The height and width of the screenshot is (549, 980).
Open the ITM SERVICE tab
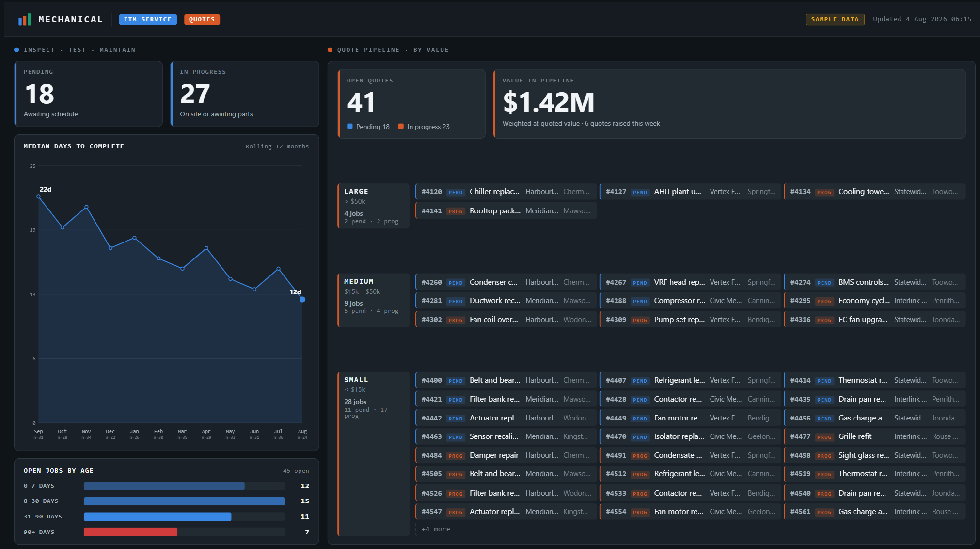tap(148, 19)
